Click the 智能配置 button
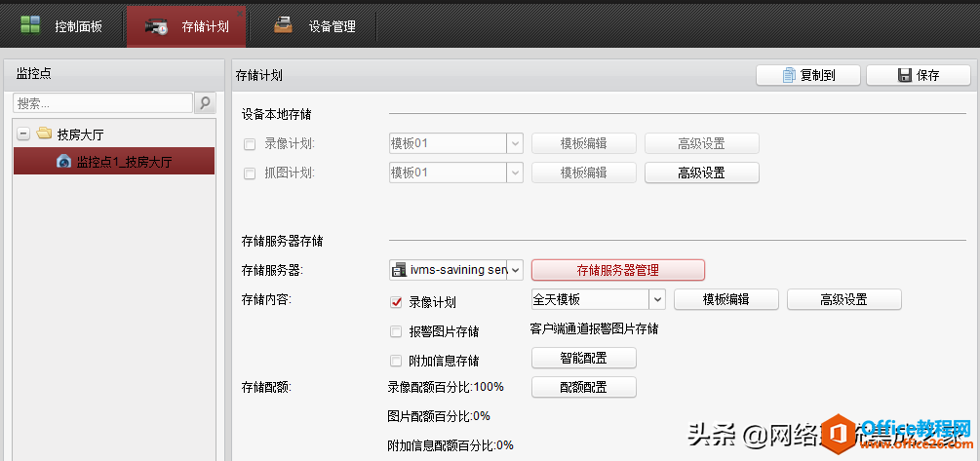The height and width of the screenshot is (461, 980). (584, 358)
